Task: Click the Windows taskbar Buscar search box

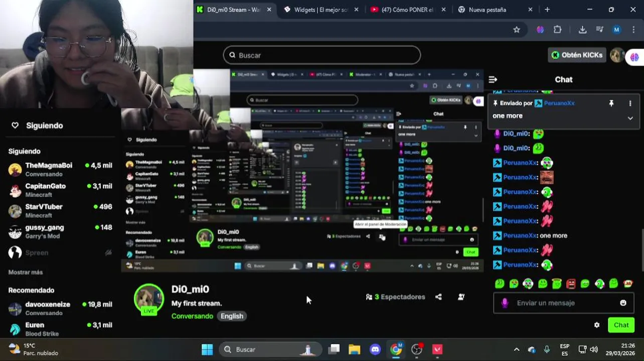Action: [x=271, y=349]
